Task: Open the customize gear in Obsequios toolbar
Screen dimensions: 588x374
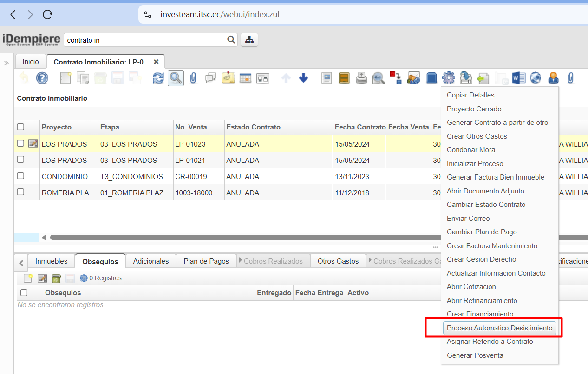Action: (84, 278)
